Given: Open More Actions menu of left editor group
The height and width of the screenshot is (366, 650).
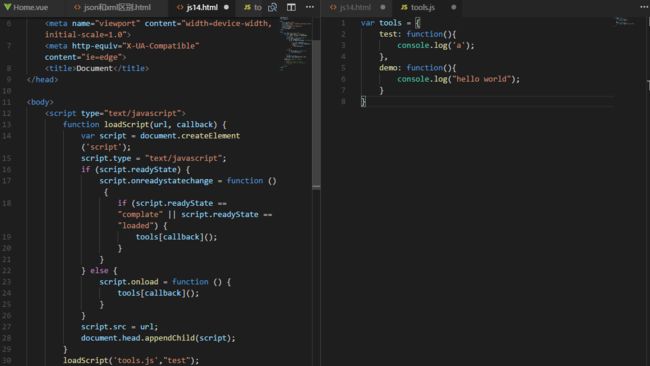Looking at the screenshot, I should click(310, 7).
